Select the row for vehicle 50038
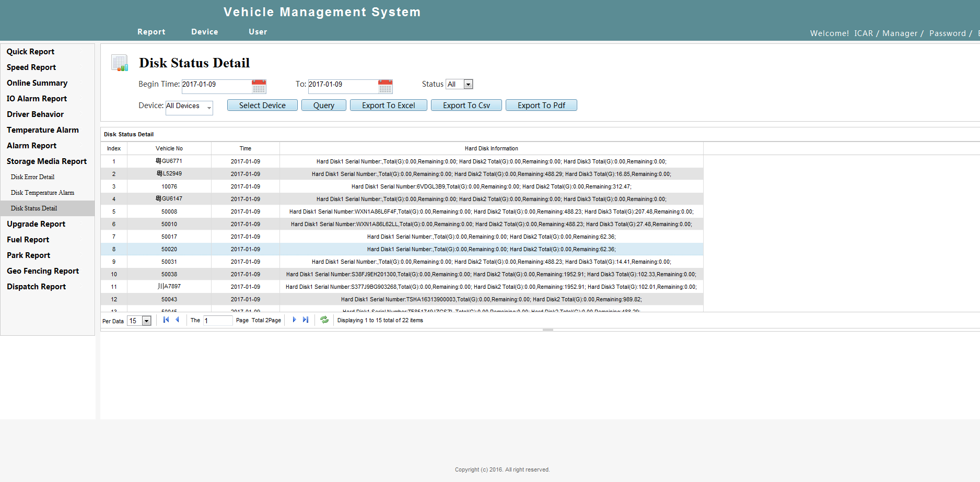 click(x=169, y=274)
